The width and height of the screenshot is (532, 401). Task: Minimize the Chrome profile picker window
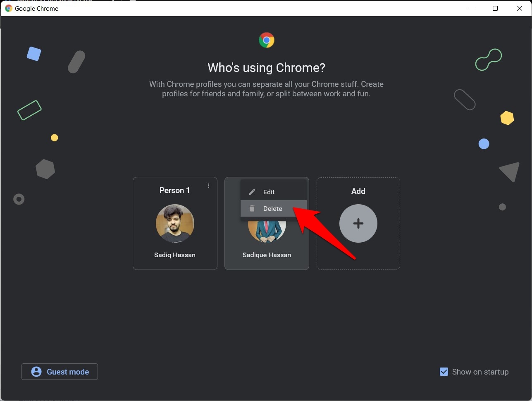[x=471, y=8]
